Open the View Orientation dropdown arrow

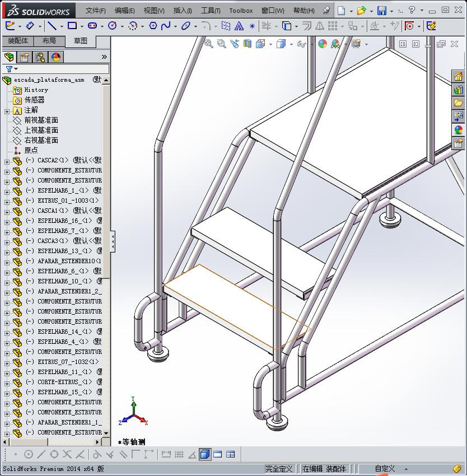pos(270,45)
